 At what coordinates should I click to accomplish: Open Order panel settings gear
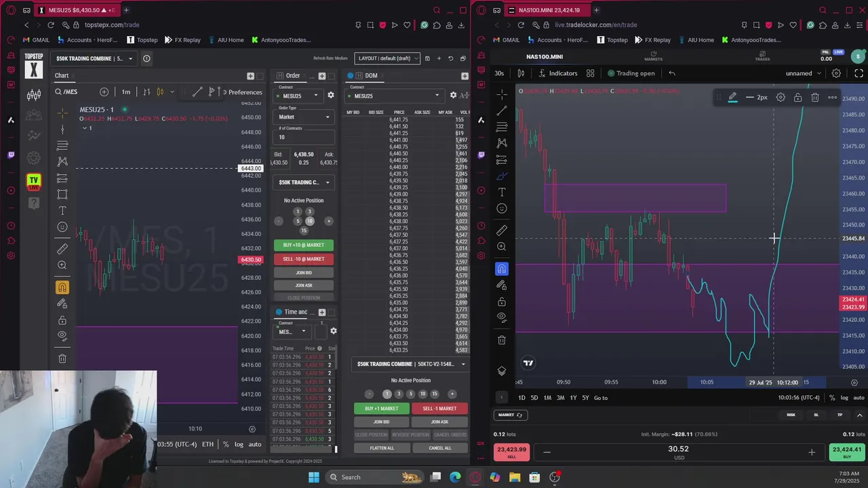(x=331, y=96)
